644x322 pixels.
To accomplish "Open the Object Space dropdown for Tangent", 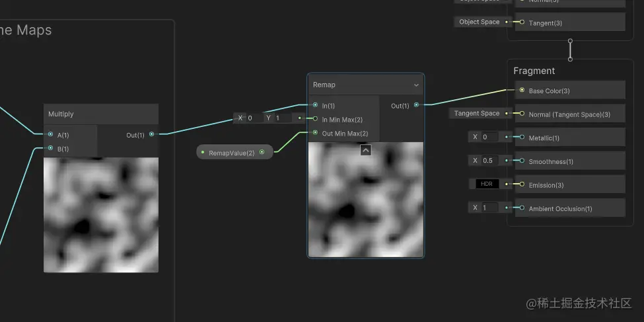I will coord(480,22).
